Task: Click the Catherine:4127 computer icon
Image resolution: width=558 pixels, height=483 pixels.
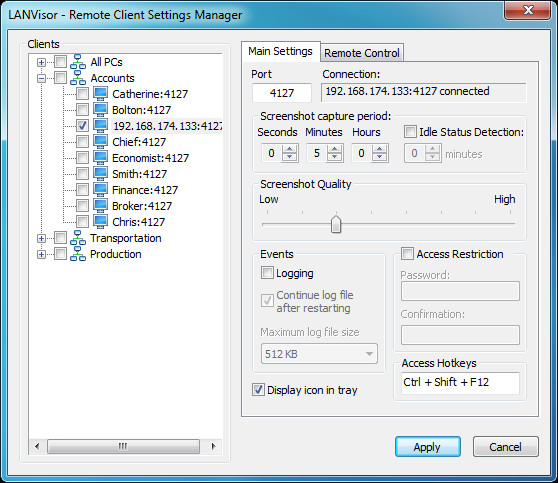Action: [100, 94]
